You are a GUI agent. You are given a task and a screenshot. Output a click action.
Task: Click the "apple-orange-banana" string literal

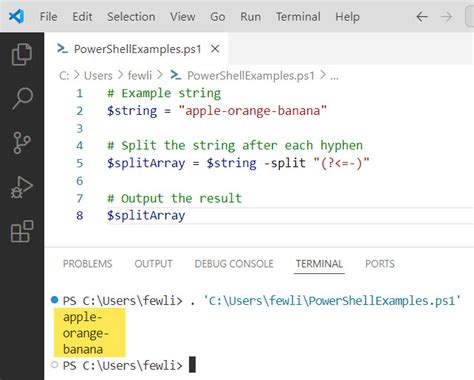[x=252, y=110]
